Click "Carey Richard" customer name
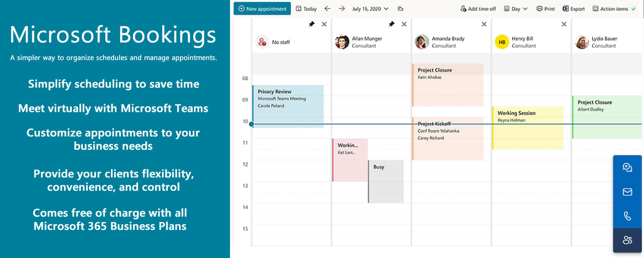644x258 pixels. click(431, 138)
